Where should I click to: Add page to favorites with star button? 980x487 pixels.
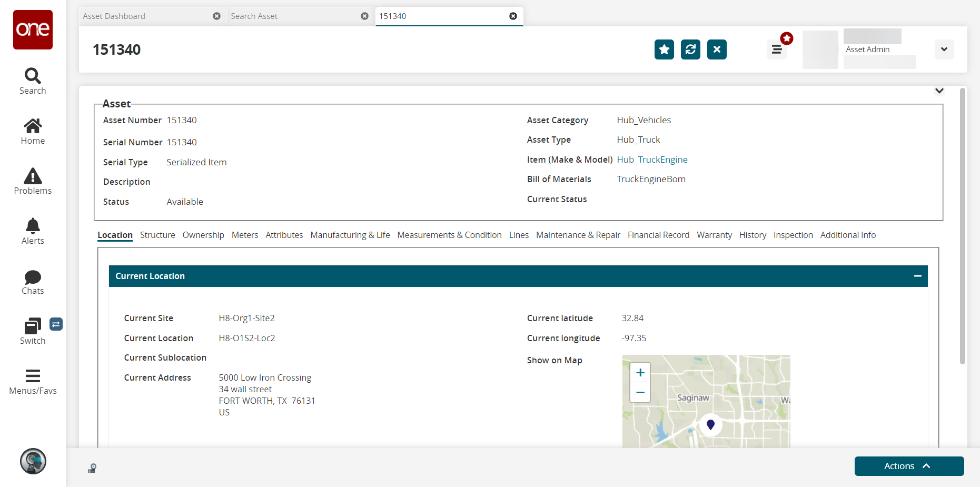tap(664, 49)
